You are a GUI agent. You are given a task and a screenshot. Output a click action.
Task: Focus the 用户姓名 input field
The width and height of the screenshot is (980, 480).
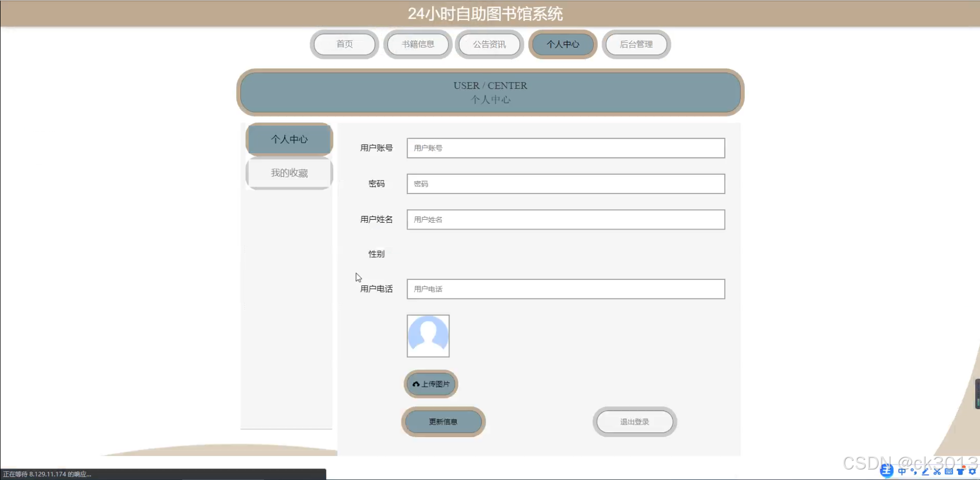(x=566, y=220)
